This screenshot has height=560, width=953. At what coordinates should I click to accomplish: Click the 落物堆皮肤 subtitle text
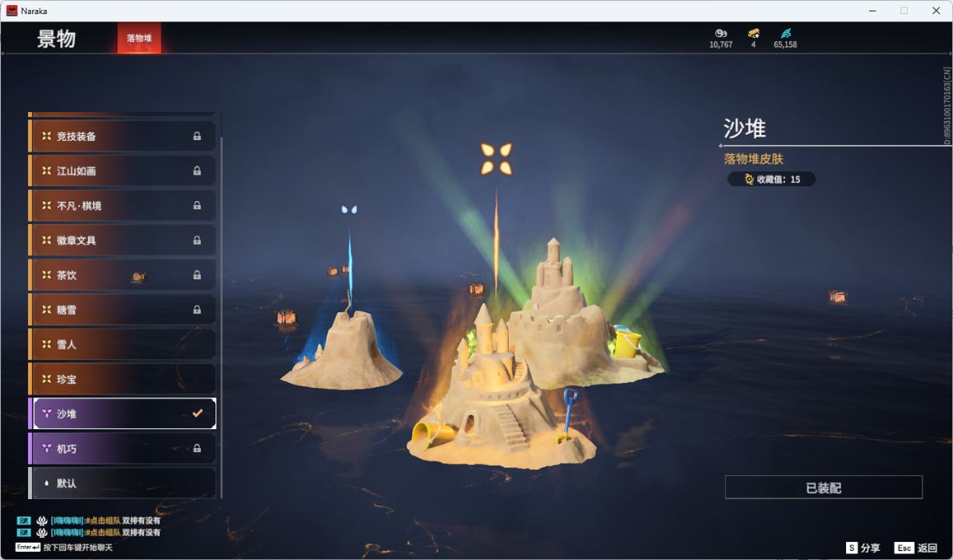[754, 159]
